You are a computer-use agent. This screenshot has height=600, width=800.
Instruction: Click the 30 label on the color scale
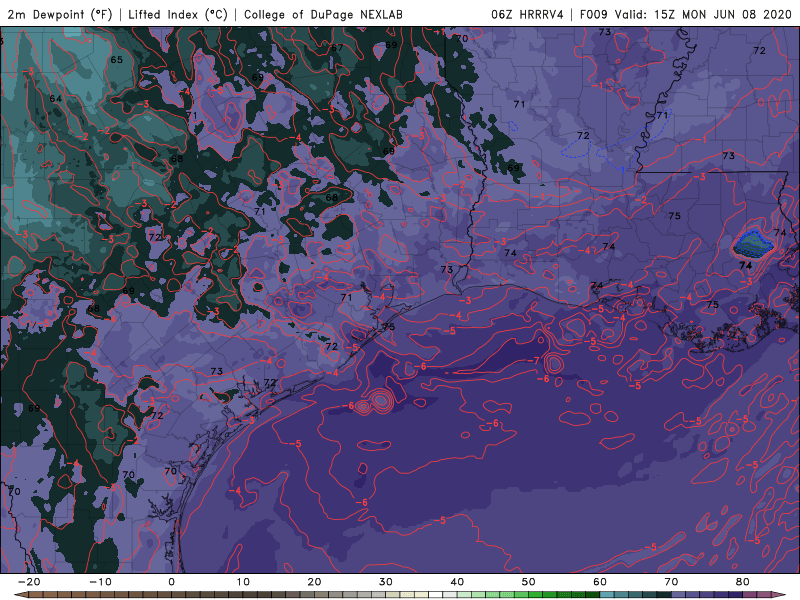[x=386, y=582]
